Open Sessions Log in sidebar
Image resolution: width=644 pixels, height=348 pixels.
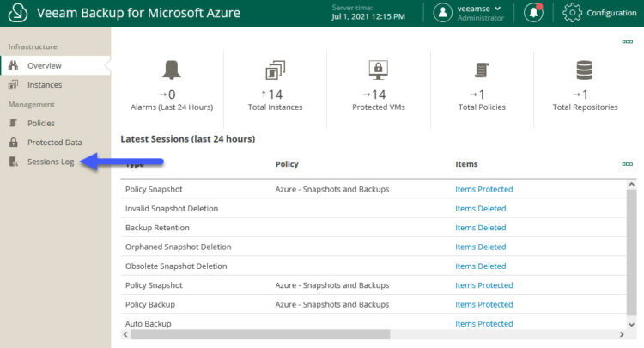tap(51, 162)
